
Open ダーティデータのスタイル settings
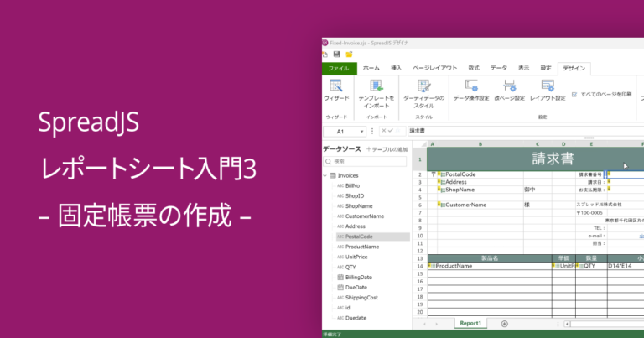(x=423, y=94)
